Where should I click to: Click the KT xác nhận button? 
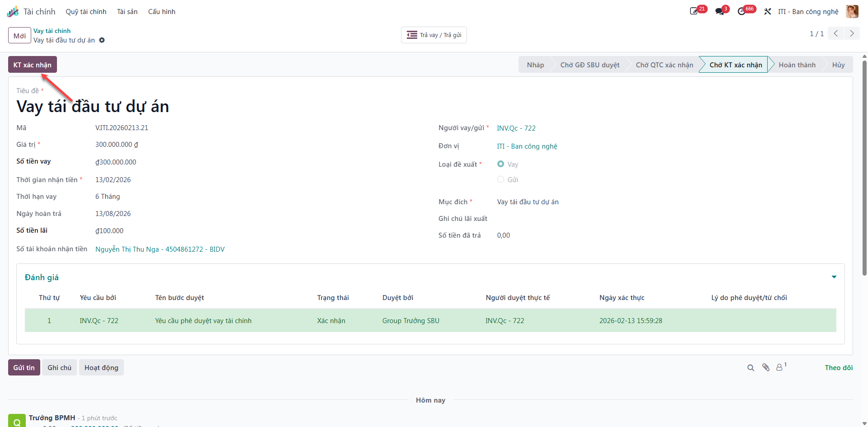click(33, 65)
